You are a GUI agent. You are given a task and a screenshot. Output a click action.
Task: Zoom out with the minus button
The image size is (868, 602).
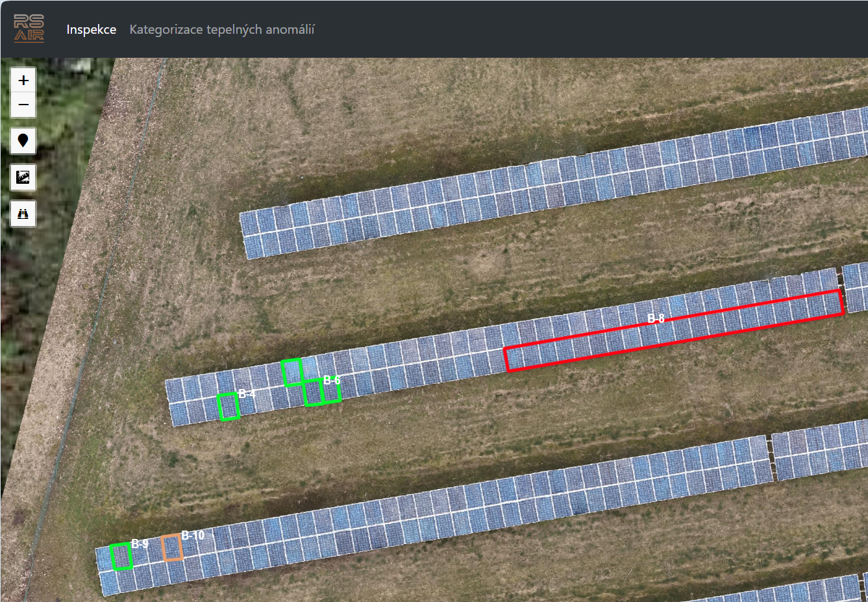pyautogui.click(x=23, y=105)
